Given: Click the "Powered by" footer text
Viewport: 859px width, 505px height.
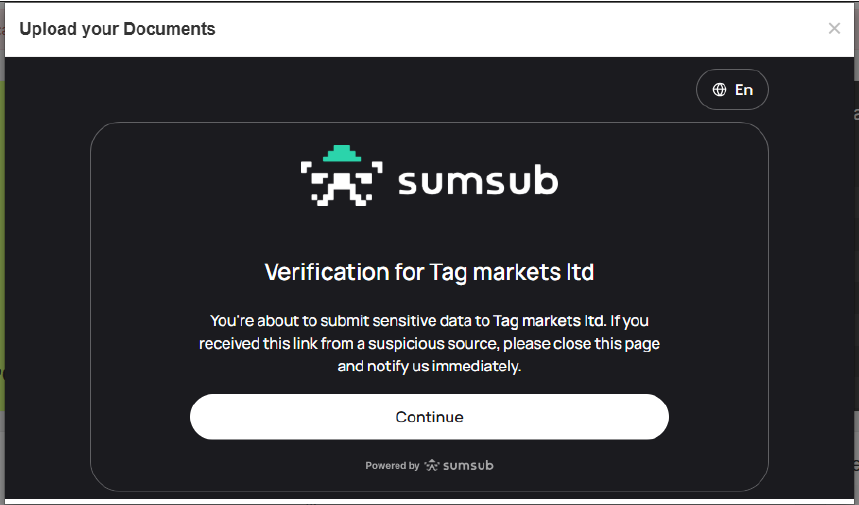Looking at the screenshot, I should pos(392,466).
